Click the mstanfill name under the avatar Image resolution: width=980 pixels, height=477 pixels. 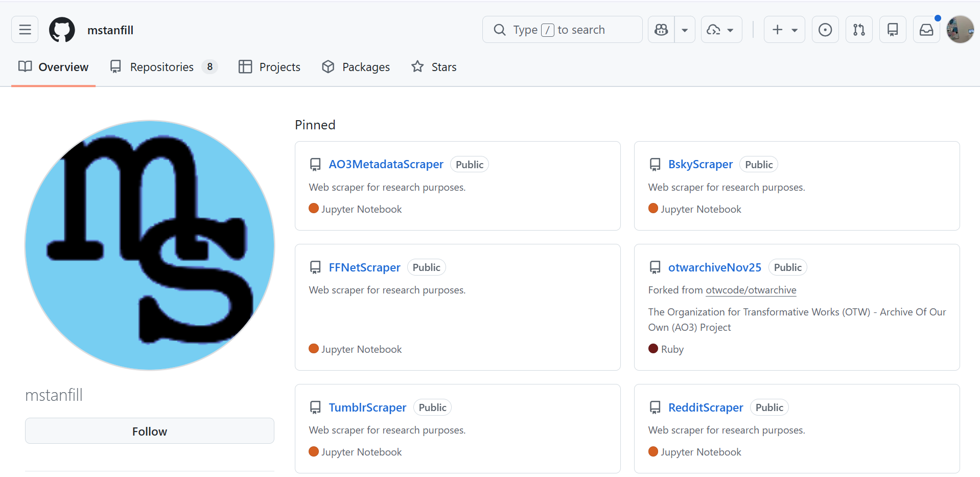click(x=54, y=395)
